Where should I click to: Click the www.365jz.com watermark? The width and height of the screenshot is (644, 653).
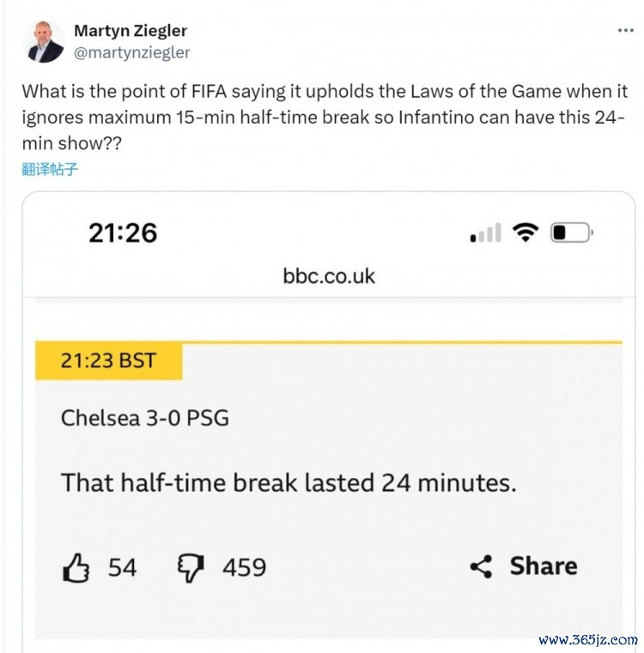(x=588, y=640)
